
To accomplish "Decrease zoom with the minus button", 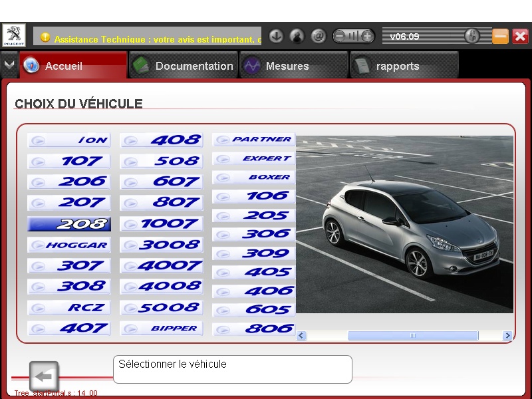I will pos(340,36).
